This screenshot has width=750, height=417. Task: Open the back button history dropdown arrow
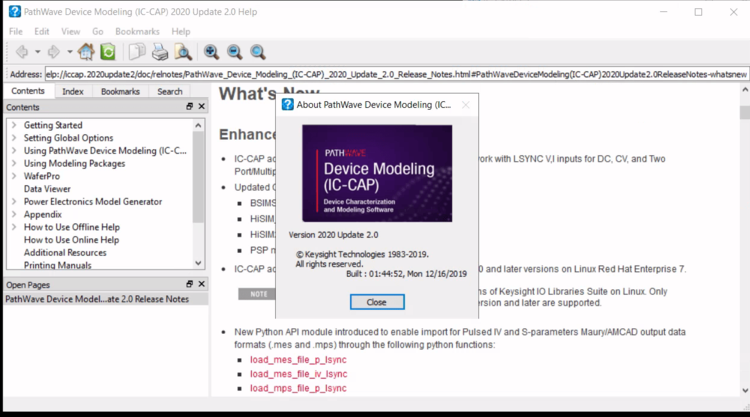(x=38, y=52)
